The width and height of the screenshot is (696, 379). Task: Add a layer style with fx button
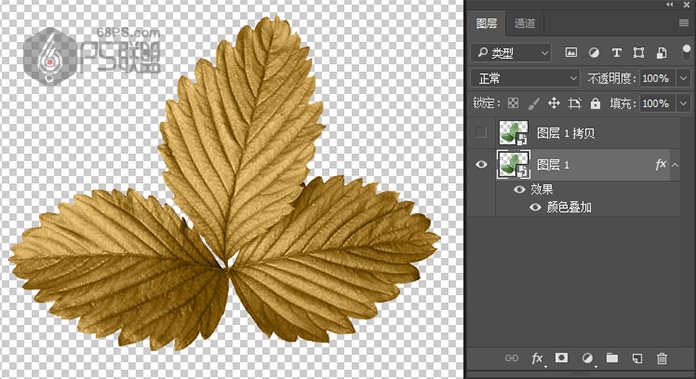pyautogui.click(x=538, y=358)
